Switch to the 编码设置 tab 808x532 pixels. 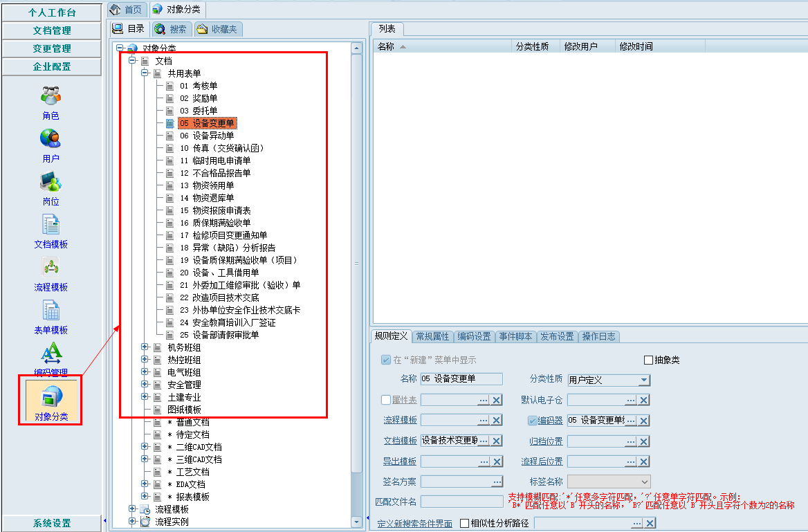(x=474, y=336)
